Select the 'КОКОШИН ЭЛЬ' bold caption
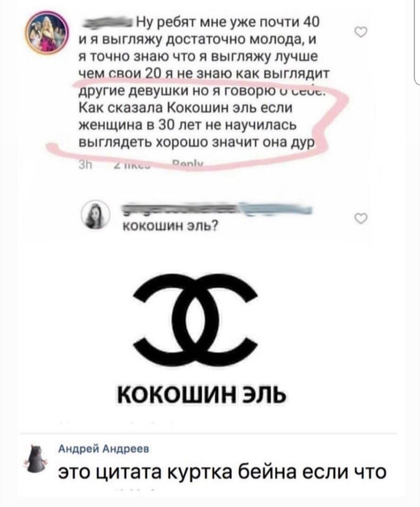 click(x=201, y=395)
